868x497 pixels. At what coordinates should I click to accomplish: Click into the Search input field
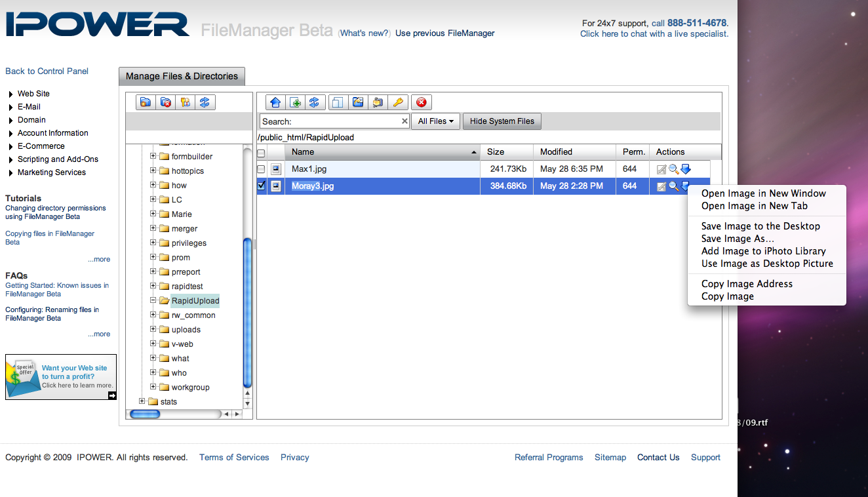coord(335,121)
